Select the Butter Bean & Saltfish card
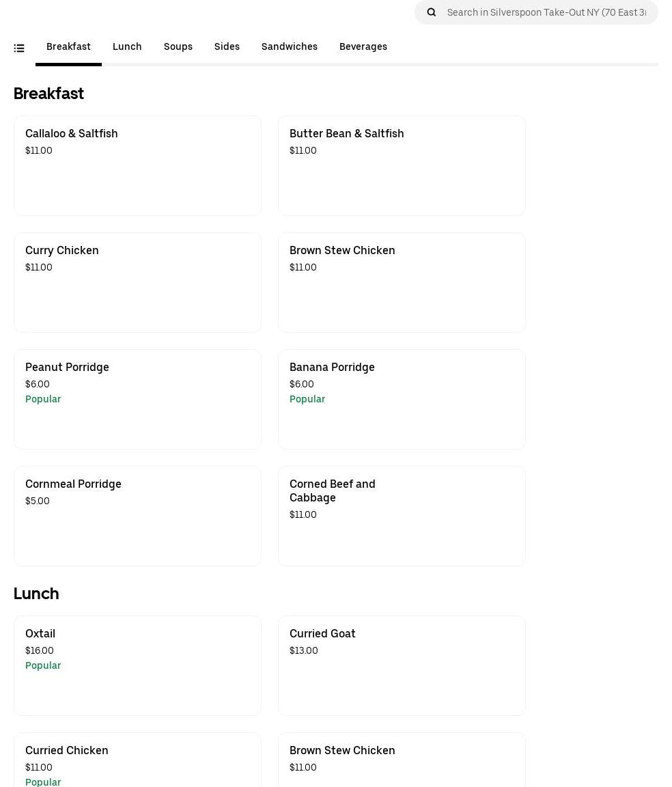Viewport: 672px width, 787px height. point(402,165)
